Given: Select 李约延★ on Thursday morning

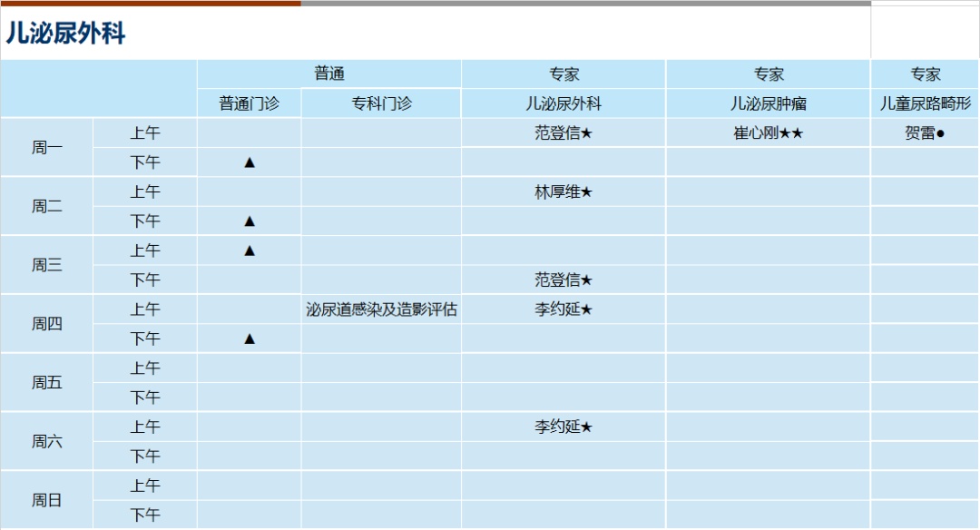Looking at the screenshot, I should click(563, 309).
